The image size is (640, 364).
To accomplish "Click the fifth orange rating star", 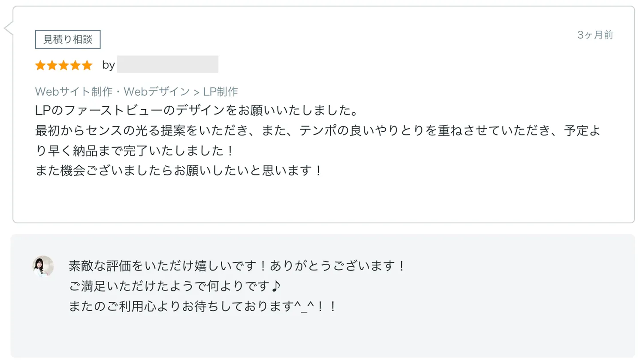I will pyautogui.click(x=87, y=66).
